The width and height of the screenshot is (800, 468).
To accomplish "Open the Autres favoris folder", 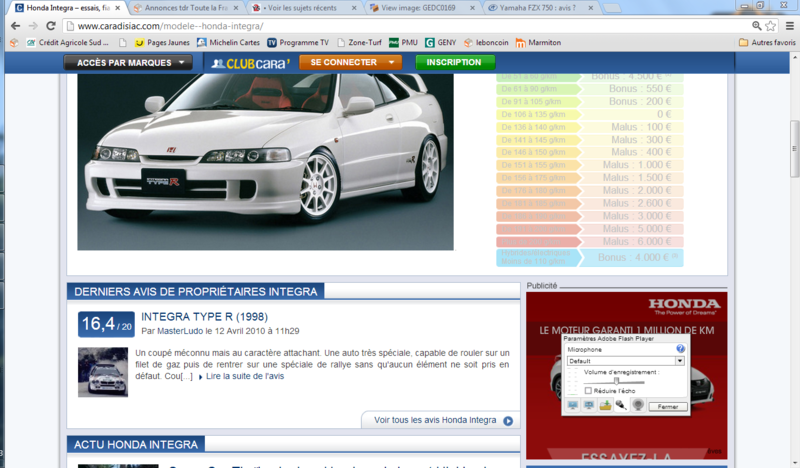I will tap(767, 43).
